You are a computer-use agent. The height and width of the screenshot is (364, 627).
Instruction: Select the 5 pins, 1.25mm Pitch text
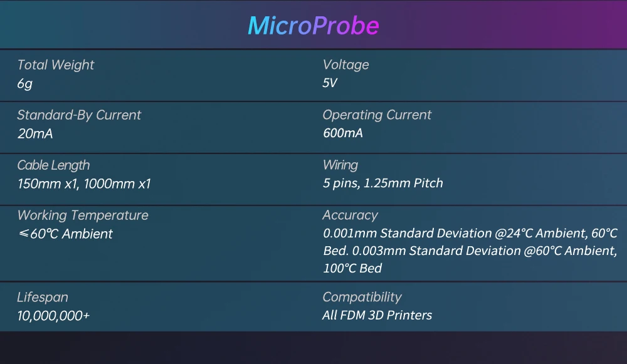382,184
